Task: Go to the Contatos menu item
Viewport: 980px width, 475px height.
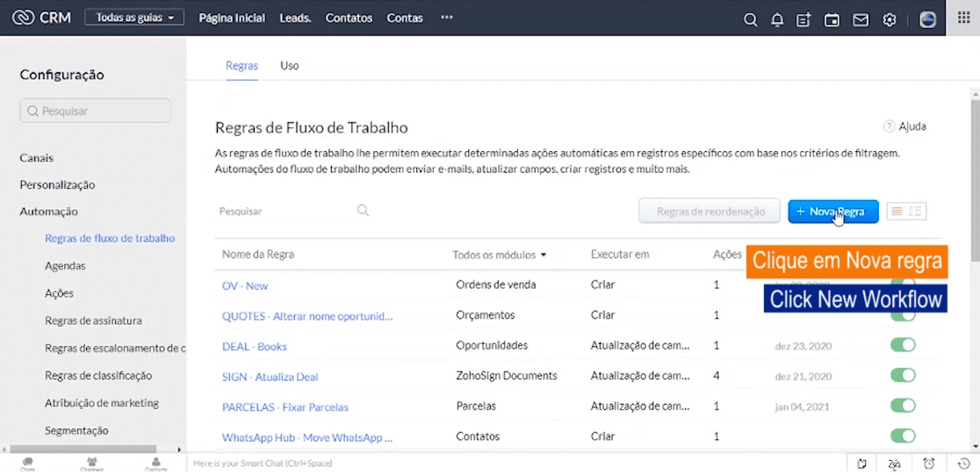Action: pos(349,18)
